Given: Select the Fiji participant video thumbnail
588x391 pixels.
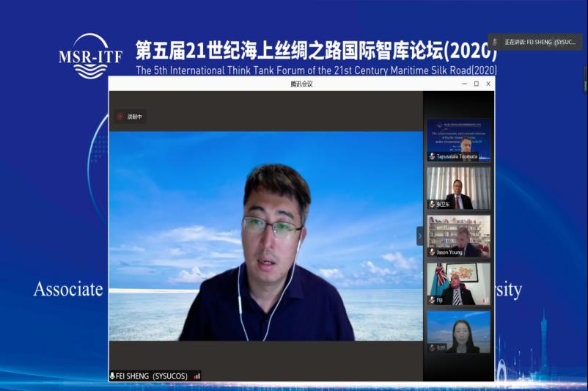Looking at the screenshot, I should pos(459,282).
